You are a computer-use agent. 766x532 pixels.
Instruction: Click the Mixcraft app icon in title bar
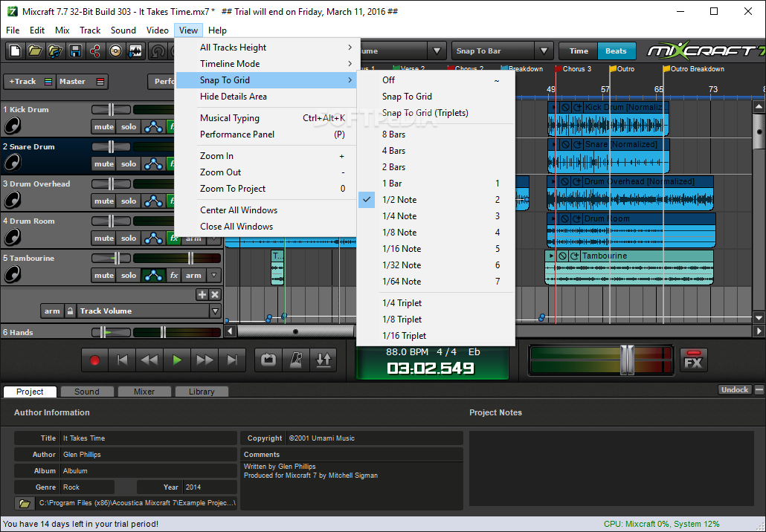tap(12, 11)
